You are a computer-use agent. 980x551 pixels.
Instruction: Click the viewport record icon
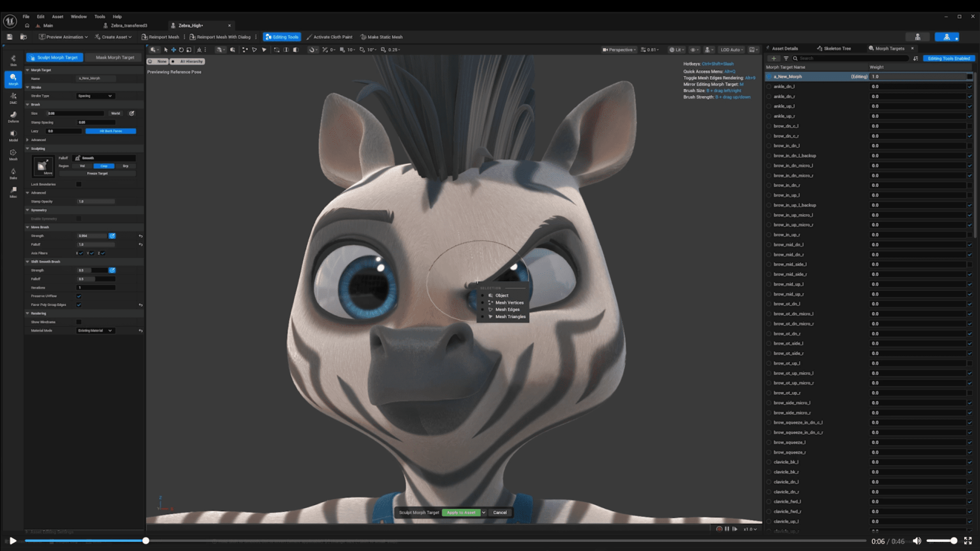719,529
